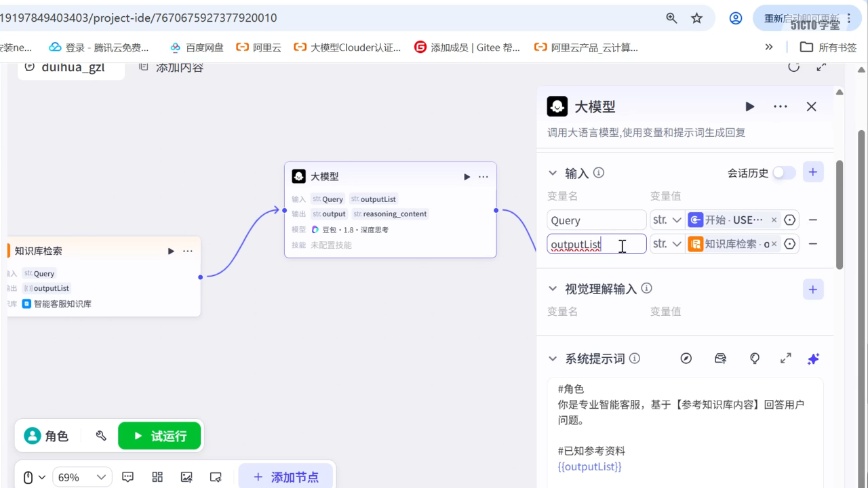Open the 所有书签 bookmarks folder
The height and width of the screenshot is (488, 868).
coord(829,47)
